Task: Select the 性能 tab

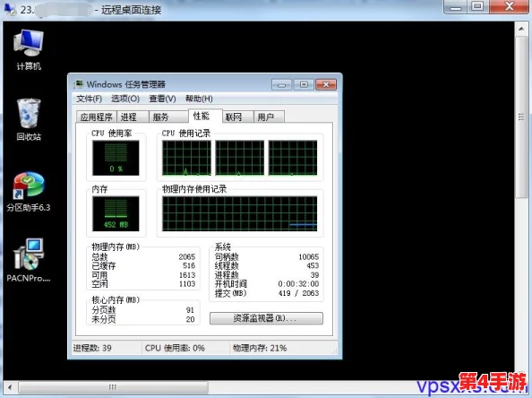Action: coord(205,116)
